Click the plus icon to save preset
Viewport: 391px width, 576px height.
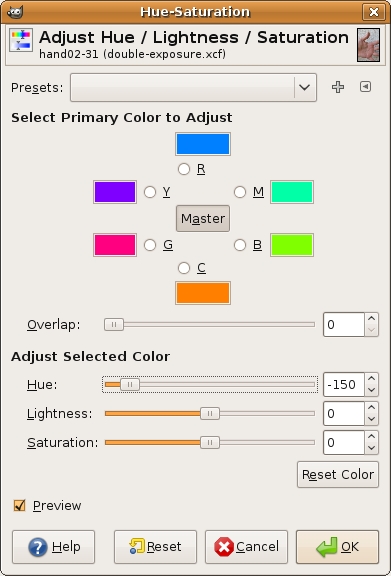coord(338,87)
